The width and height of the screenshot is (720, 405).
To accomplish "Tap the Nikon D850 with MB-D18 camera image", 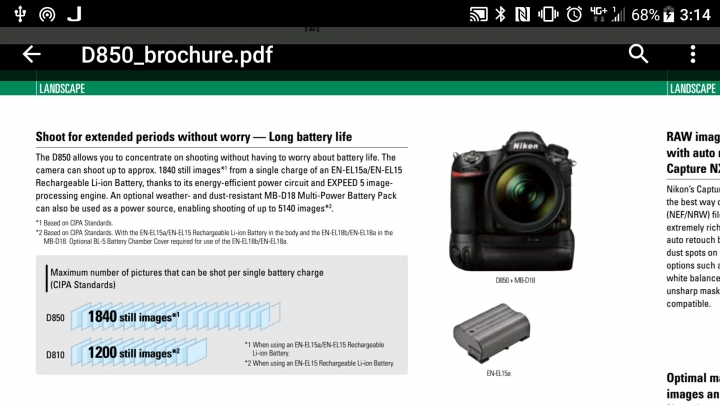I will point(512,201).
